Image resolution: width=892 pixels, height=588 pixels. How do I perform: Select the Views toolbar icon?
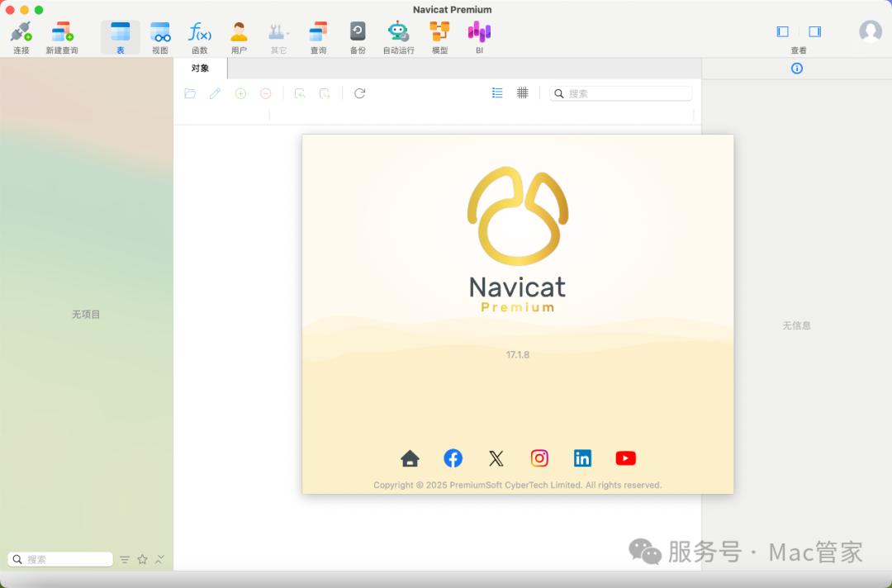160,33
